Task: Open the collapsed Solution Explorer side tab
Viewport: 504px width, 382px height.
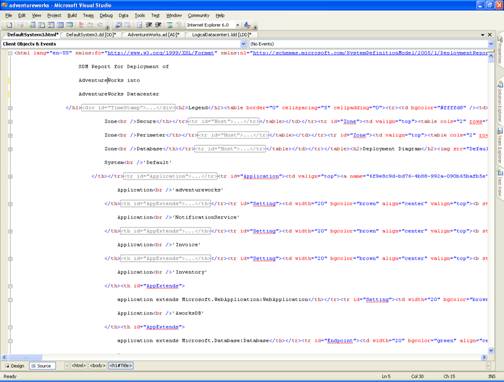Action: pyautogui.click(x=500, y=102)
